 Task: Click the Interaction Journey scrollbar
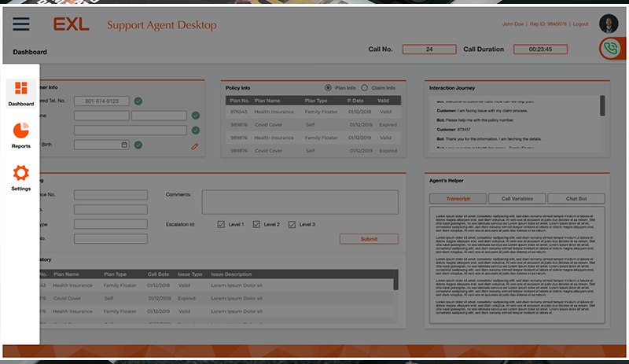(x=603, y=105)
